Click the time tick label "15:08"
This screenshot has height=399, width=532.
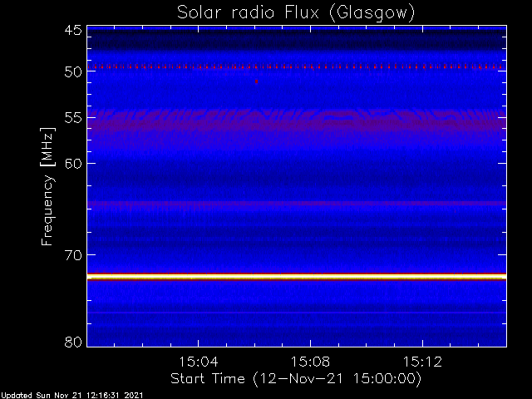[310, 362]
